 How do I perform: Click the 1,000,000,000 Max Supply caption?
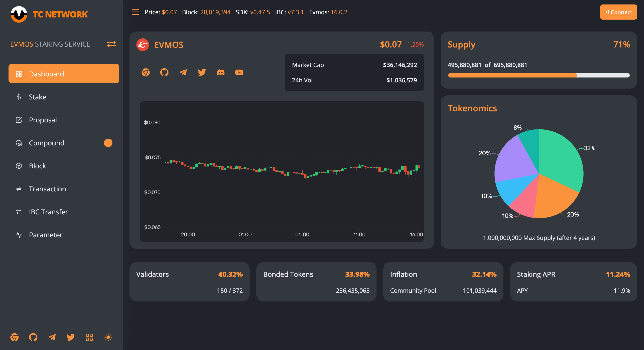click(539, 238)
